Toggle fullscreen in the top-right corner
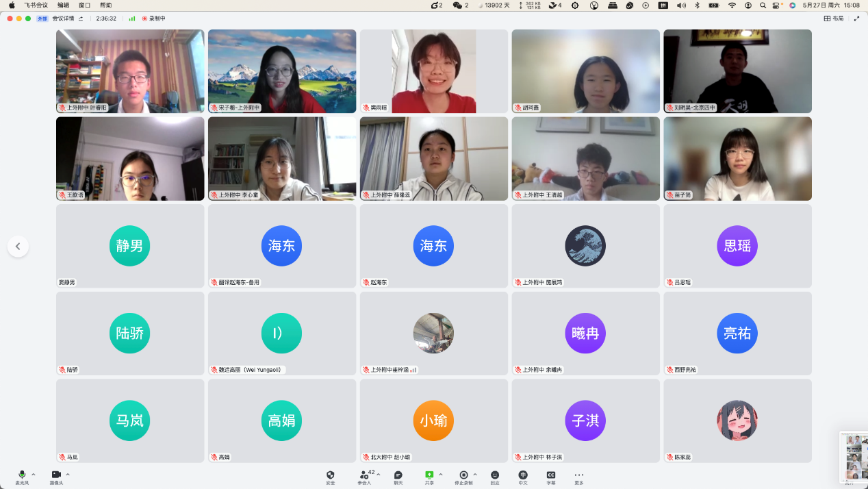 856,18
